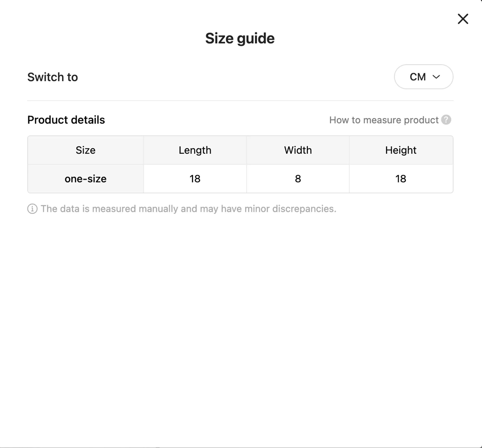Click the Height value 18 cell

[401, 179]
